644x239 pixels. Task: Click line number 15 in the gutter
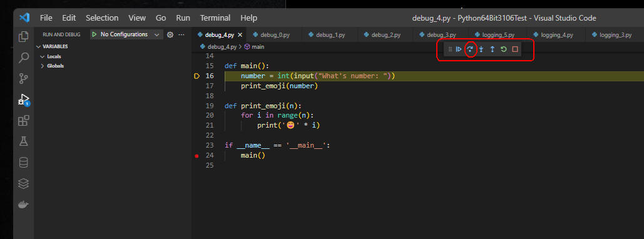pos(210,66)
